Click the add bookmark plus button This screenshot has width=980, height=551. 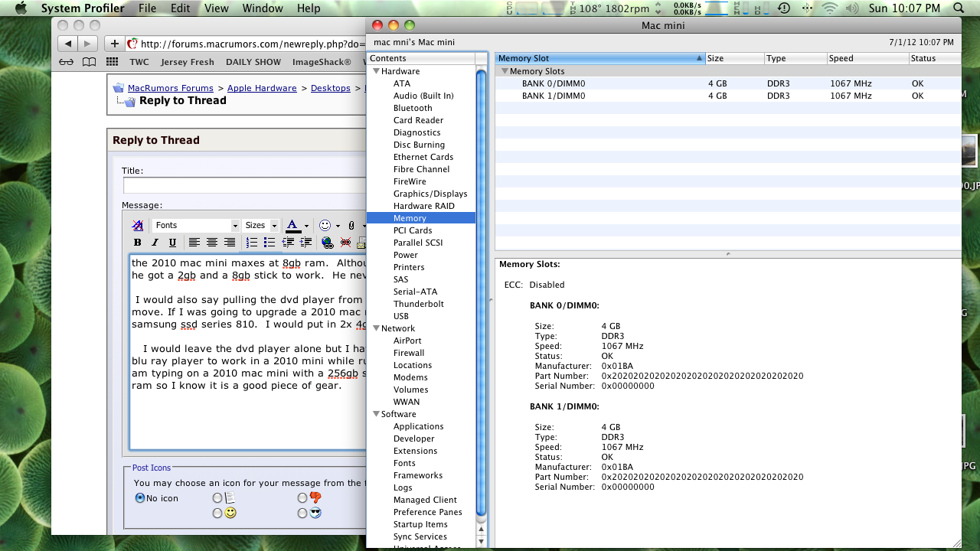(115, 44)
